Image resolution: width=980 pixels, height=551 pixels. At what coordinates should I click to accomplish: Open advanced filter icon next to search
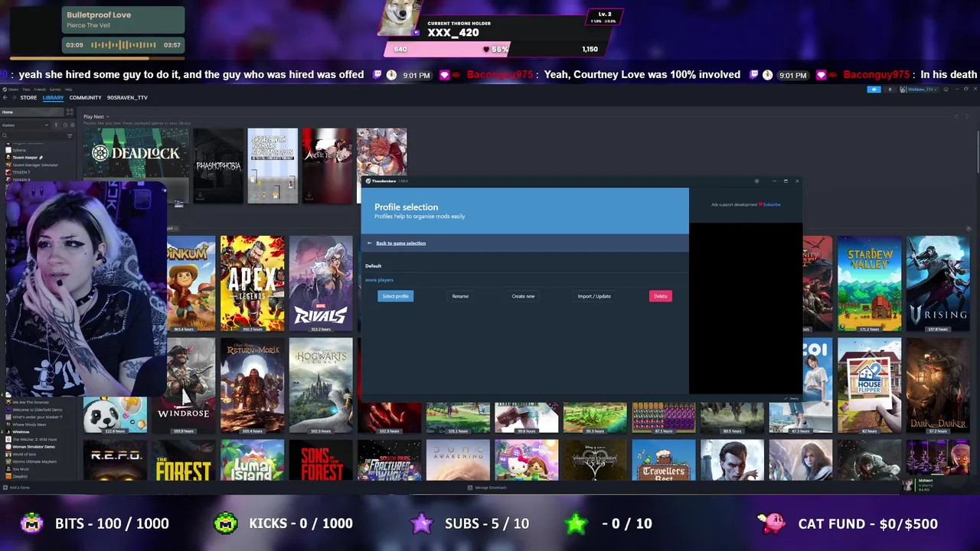click(70, 135)
